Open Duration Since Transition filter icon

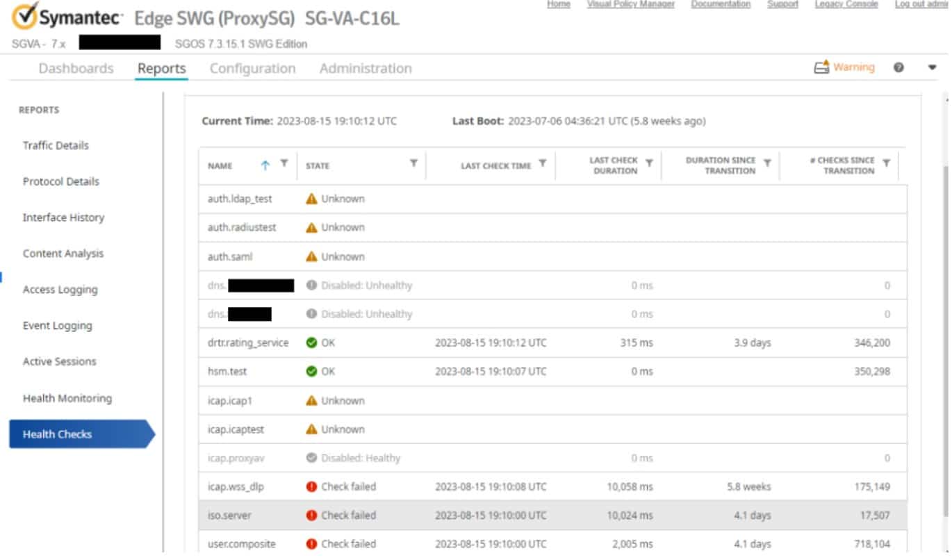767,163
